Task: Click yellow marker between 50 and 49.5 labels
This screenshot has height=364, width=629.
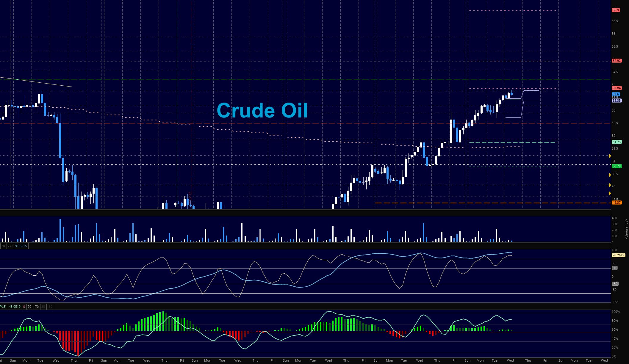Action: click(610, 193)
